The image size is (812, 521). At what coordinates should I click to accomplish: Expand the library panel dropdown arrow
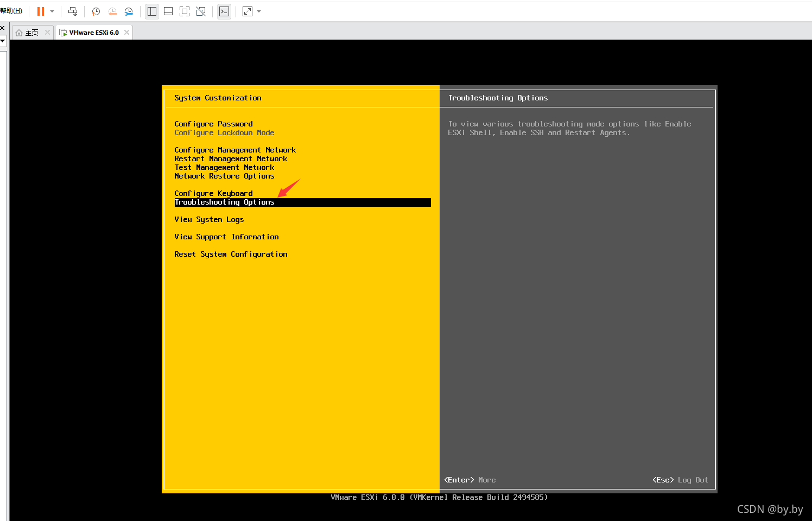[2, 41]
